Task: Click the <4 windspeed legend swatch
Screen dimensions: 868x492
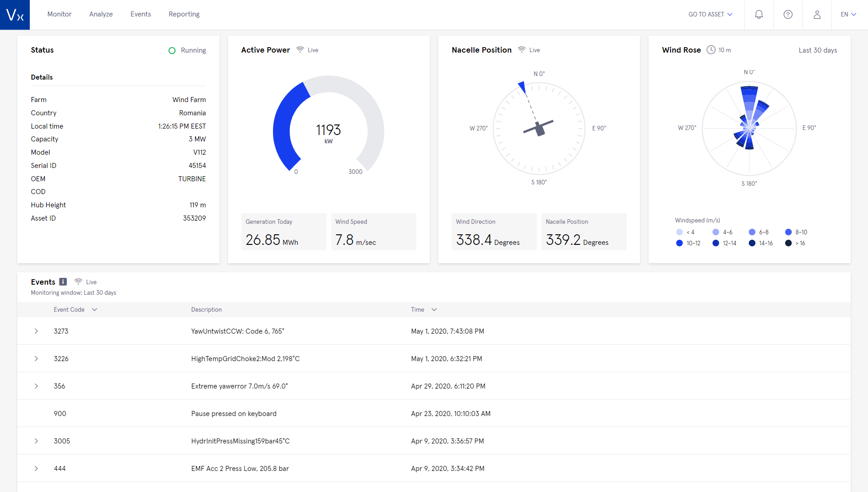Action: pos(679,232)
